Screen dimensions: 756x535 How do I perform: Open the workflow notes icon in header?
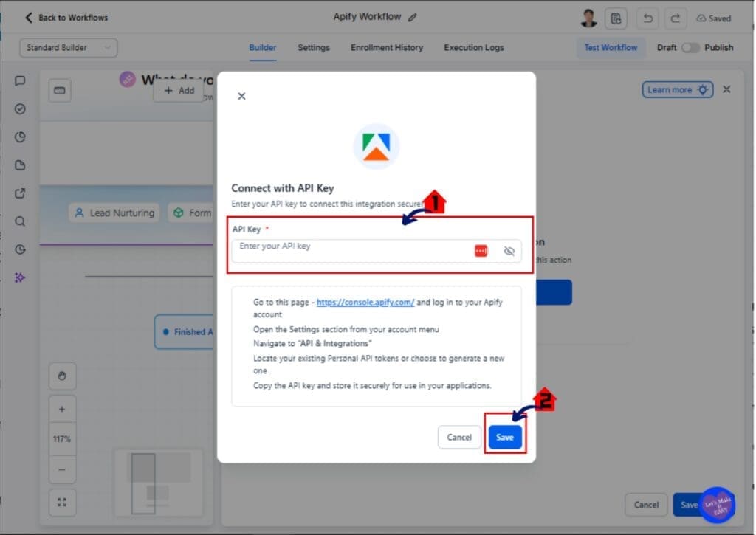pyautogui.click(x=616, y=18)
